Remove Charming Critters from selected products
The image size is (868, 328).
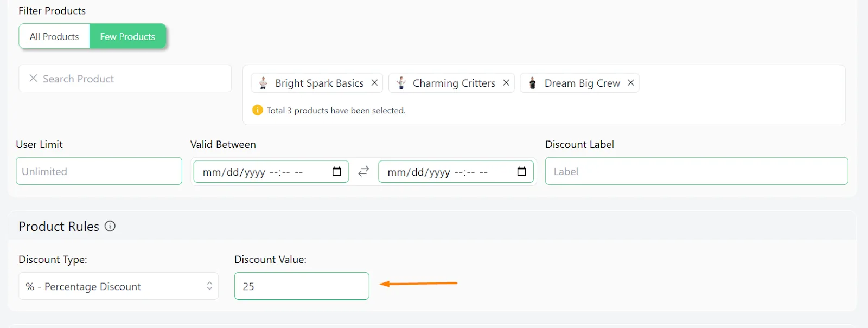point(506,83)
